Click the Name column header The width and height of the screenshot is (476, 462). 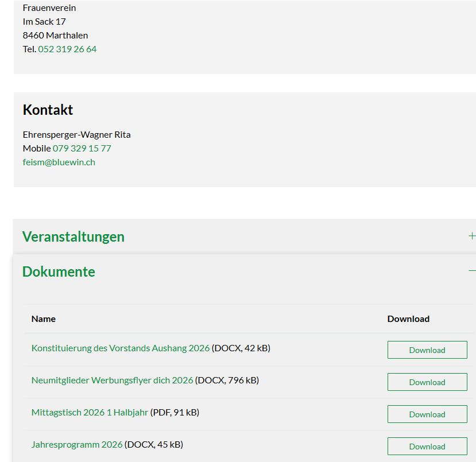coord(44,319)
